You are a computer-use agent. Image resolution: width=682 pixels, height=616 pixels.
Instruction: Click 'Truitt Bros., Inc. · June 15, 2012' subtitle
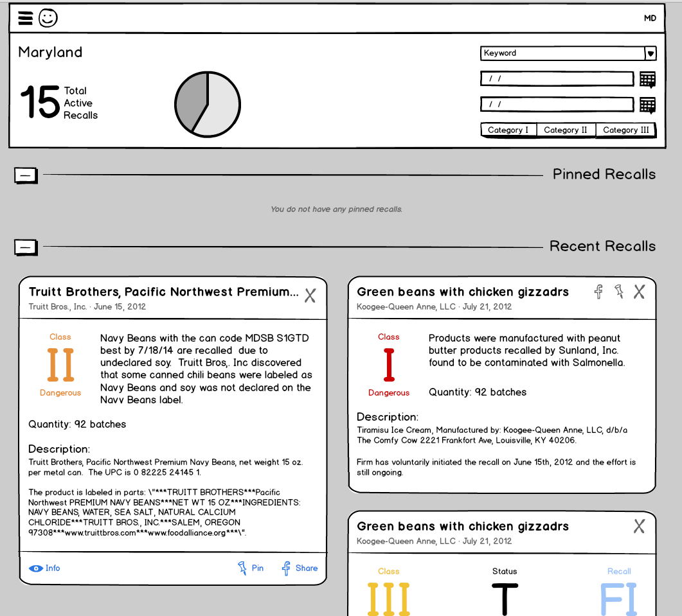87,306
